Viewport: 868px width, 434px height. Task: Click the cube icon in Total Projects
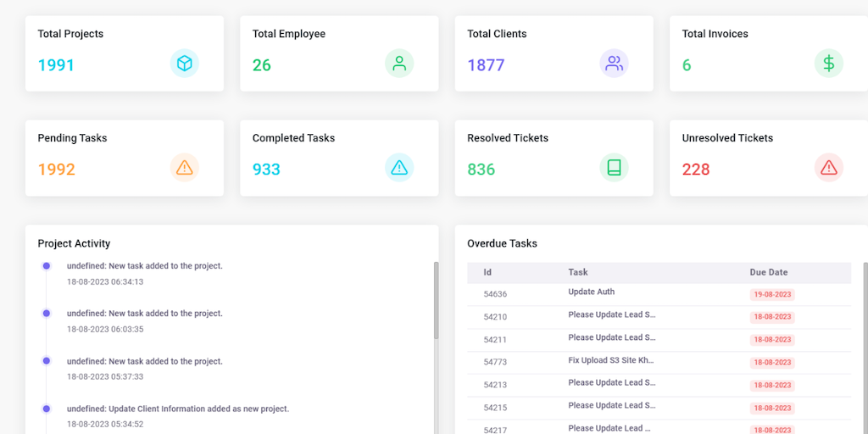184,64
